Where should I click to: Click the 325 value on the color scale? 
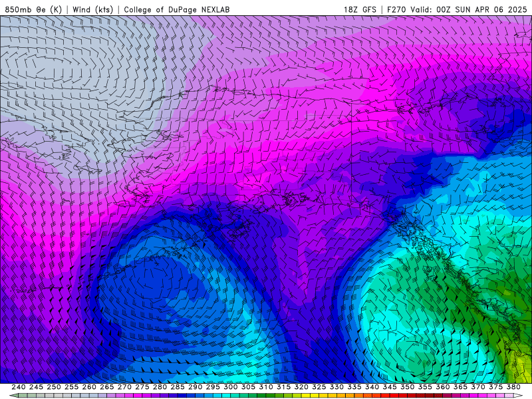(x=319, y=387)
